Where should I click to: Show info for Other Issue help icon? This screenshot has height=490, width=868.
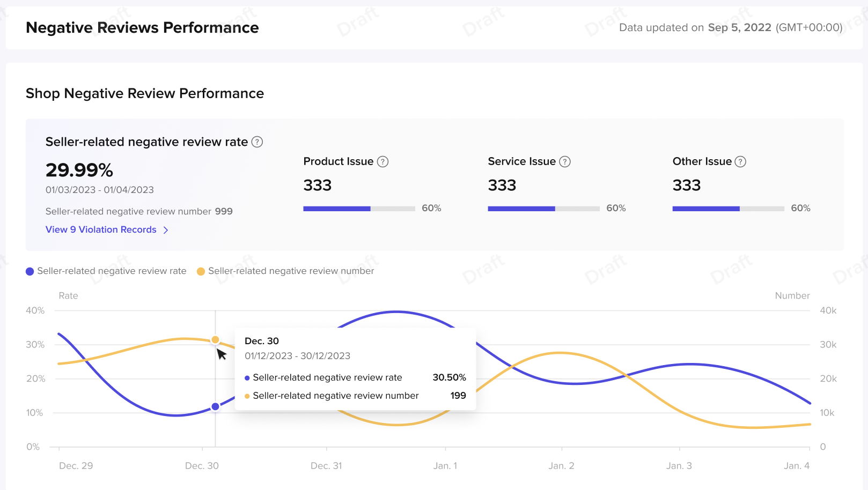tap(740, 162)
